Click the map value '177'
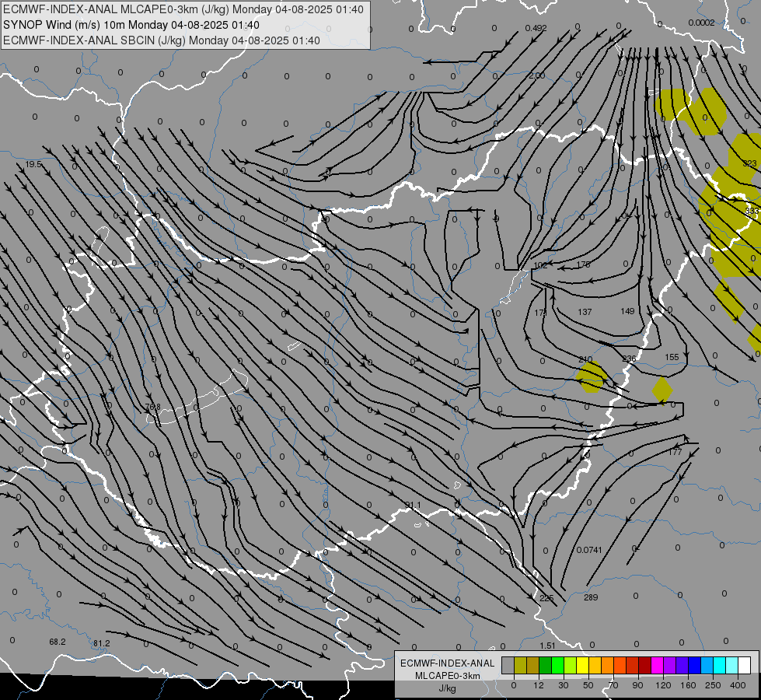Image resolution: width=761 pixels, height=700 pixels. 675,452
